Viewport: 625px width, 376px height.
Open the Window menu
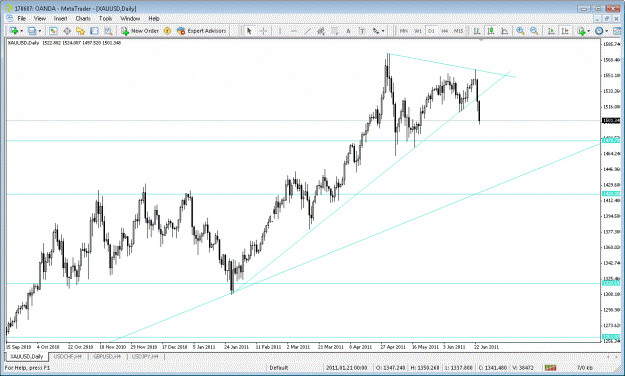130,18
